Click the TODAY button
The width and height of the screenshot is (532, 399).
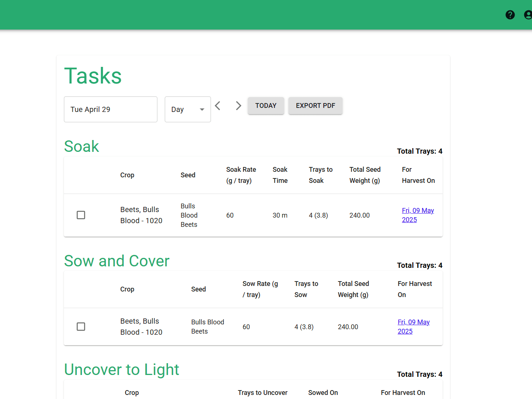click(x=266, y=106)
